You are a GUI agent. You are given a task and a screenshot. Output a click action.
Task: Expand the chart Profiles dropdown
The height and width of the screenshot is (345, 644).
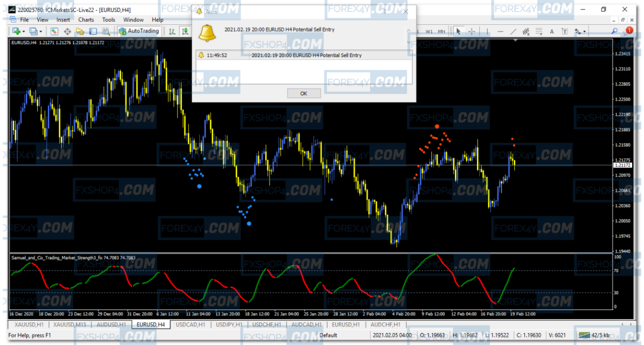[x=40, y=31]
